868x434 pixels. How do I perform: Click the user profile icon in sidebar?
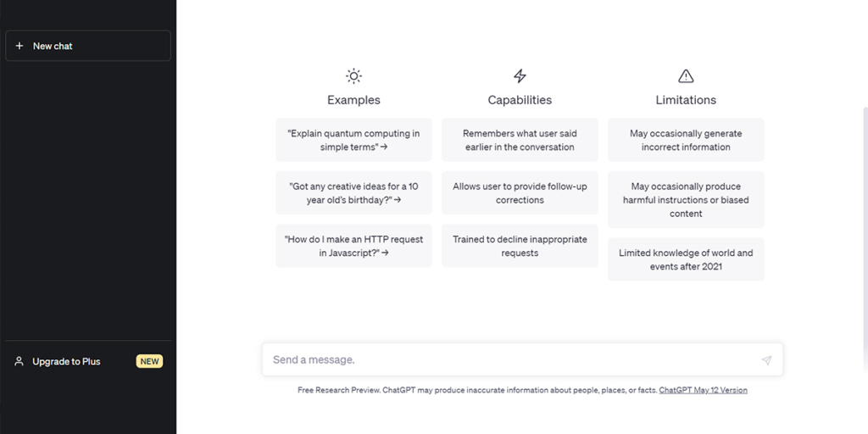[19, 361]
